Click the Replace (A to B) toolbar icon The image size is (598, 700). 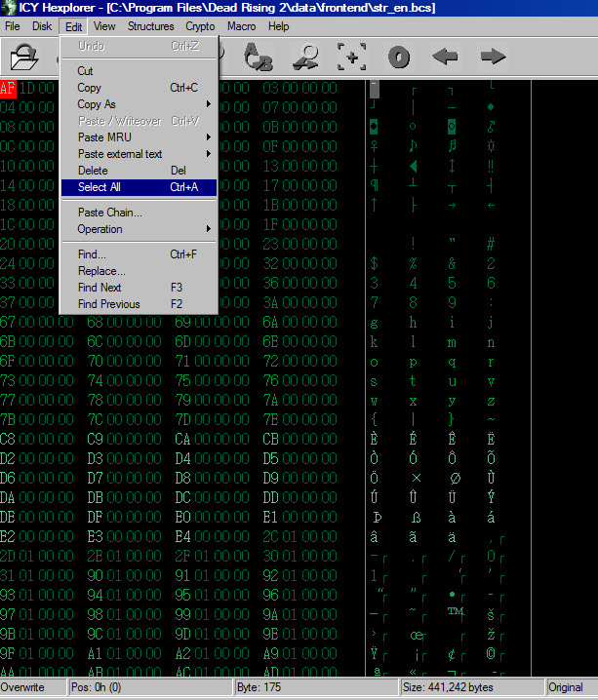pyautogui.click(x=259, y=57)
